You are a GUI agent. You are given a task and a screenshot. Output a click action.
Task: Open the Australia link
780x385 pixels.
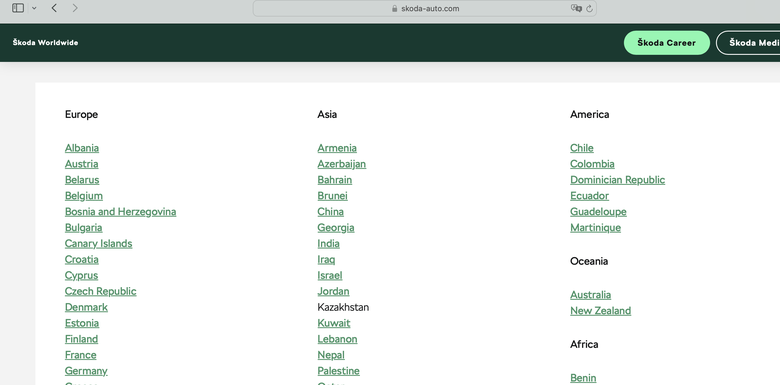[x=590, y=295]
